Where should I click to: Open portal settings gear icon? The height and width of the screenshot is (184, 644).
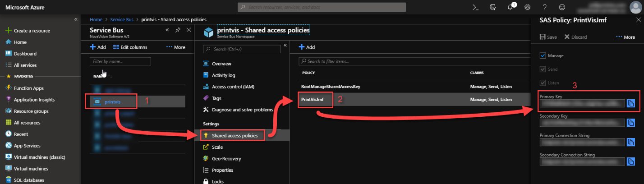(x=527, y=7)
